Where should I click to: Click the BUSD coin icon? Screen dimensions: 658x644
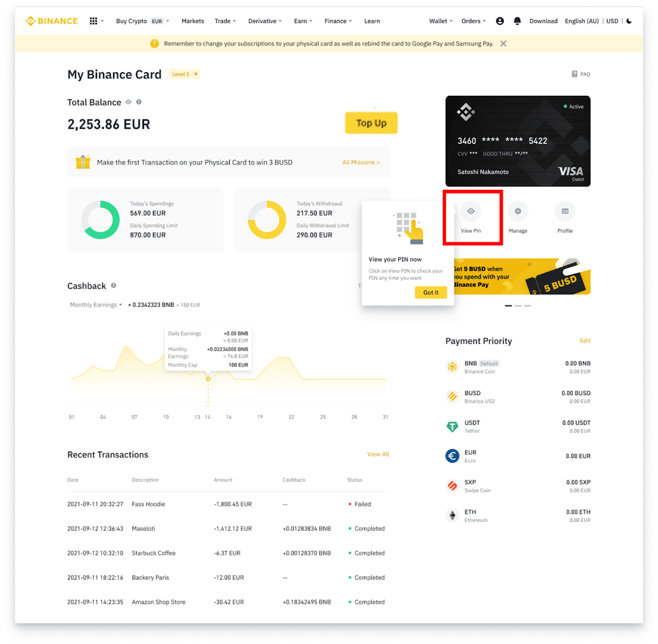pyautogui.click(x=452, y=397)
